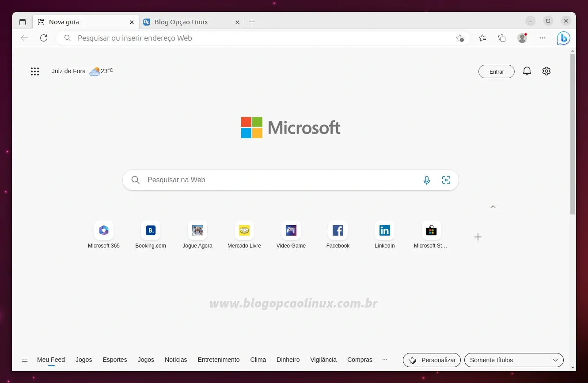The image size is (588, 383).
Task: Collapse quick links with chevron
Action: click(493, 207)
